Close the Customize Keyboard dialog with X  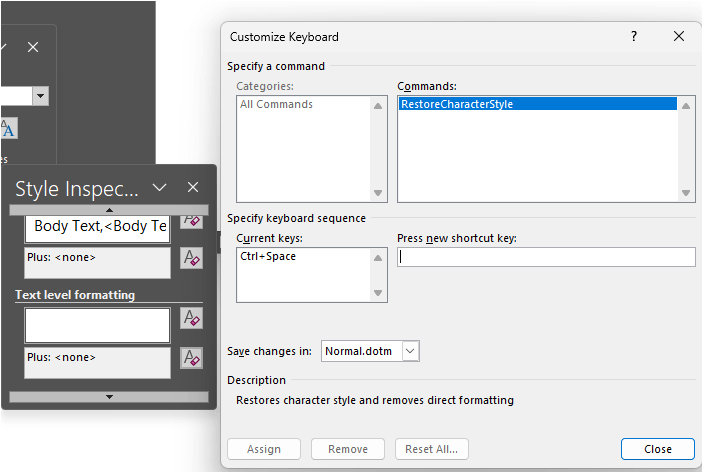(x=679, y=36)
